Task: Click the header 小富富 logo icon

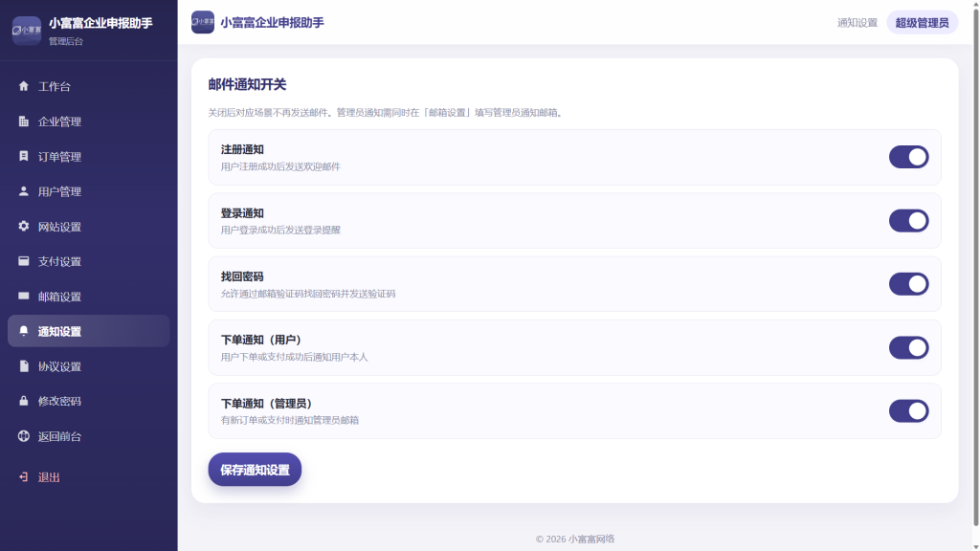Action: [x=203, y=22]
